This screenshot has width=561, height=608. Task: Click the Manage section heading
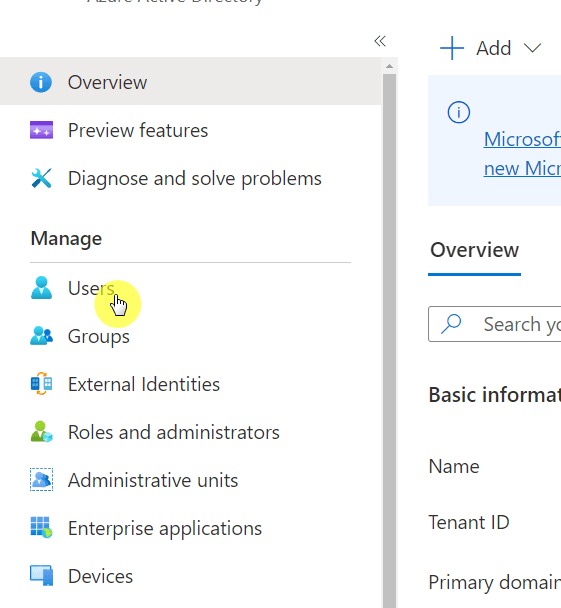66,238
